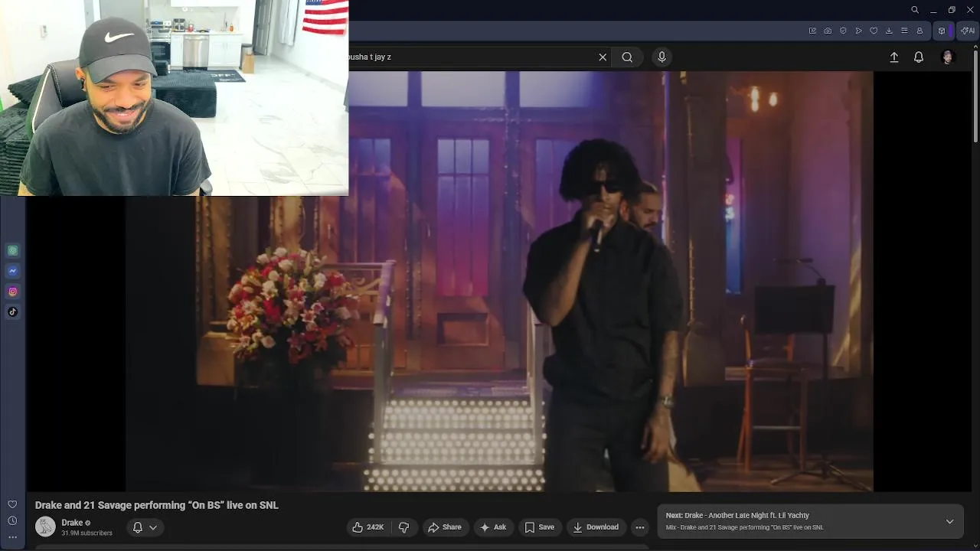Open bookmarks heart in the left sidebar
The width and height of the screenshot is (980, 551).
coord(12,504)
